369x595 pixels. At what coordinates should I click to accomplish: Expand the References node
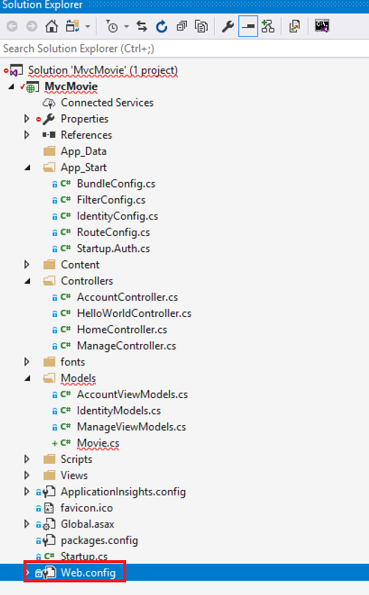coord(27,135)
